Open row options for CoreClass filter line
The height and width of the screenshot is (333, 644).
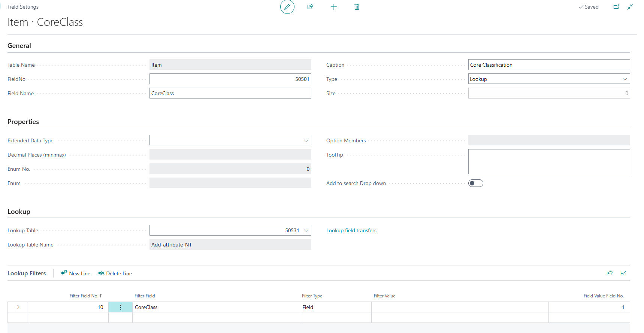click(120, 307)
